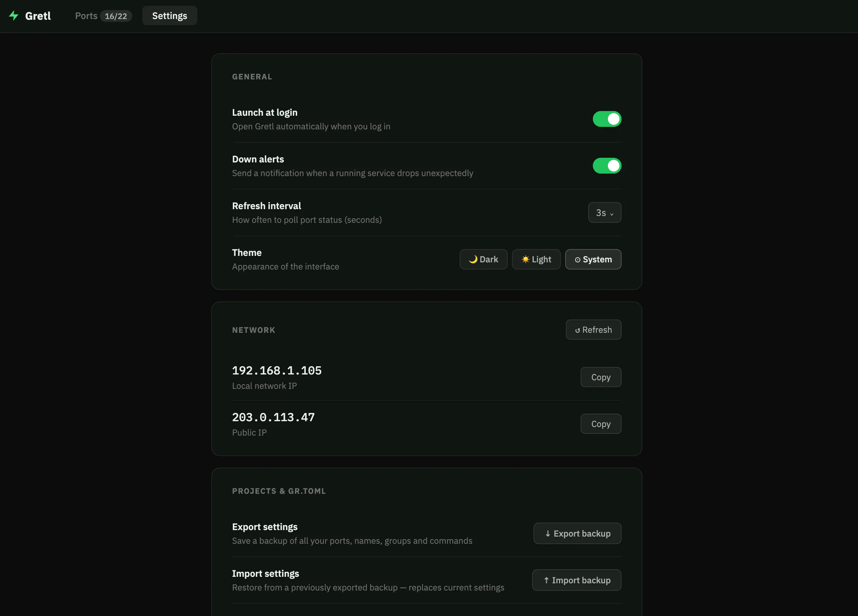
Task: Click the Import backup button
Action: tap(577, 580)
